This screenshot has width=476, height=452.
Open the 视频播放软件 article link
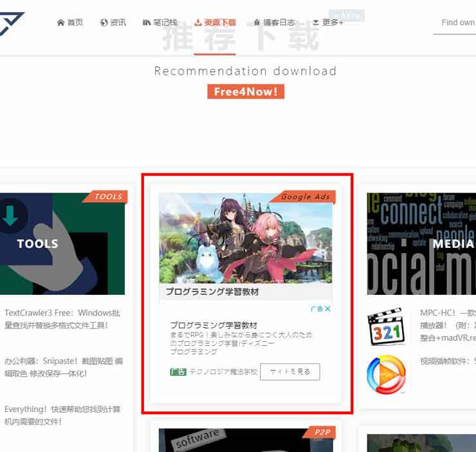(448, 361)
